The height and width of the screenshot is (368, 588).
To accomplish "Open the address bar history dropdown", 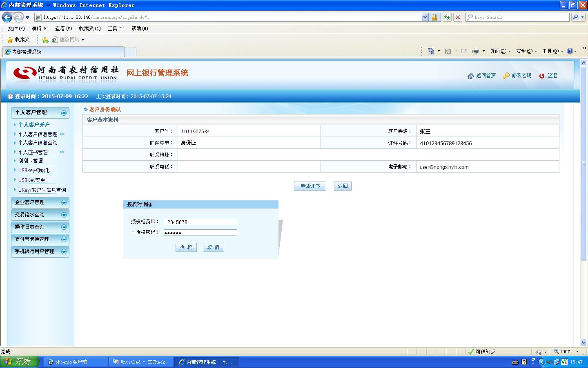I will [425, 17].
